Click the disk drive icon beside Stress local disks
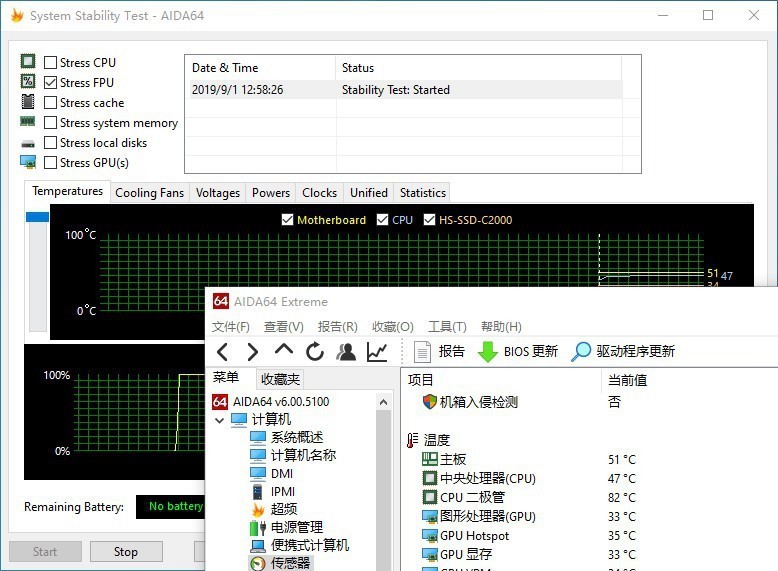778x571 pixels. (x=28, y=144)
